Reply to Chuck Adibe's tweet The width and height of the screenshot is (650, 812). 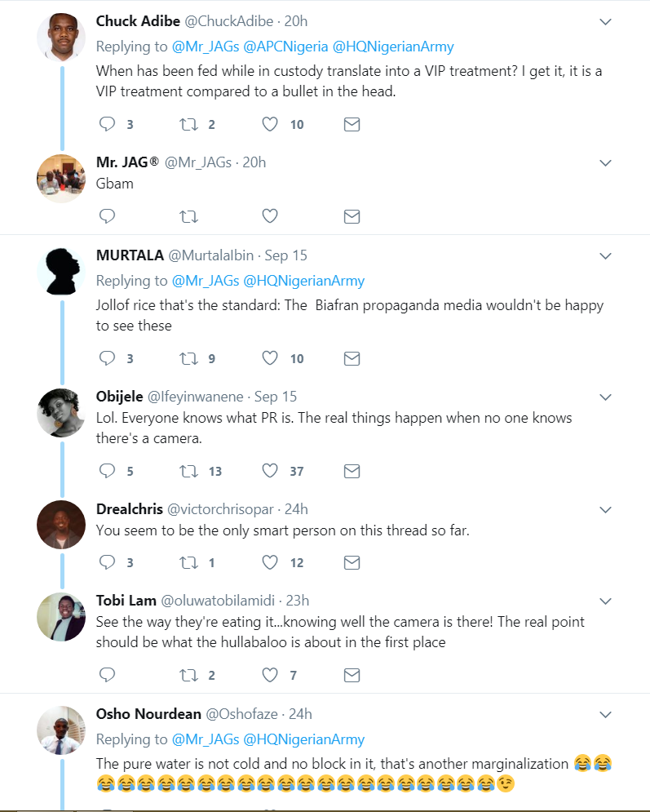[x=108, y=124]
